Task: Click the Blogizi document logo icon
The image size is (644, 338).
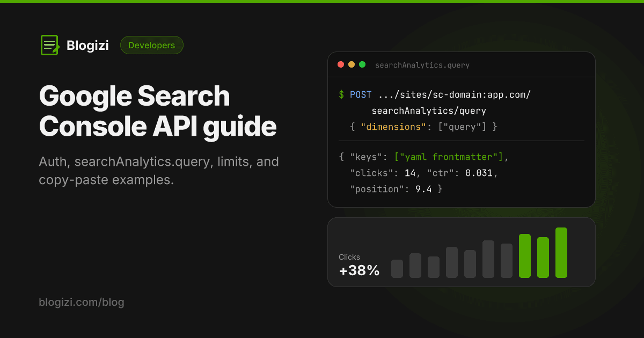Action: click(50, 45)
